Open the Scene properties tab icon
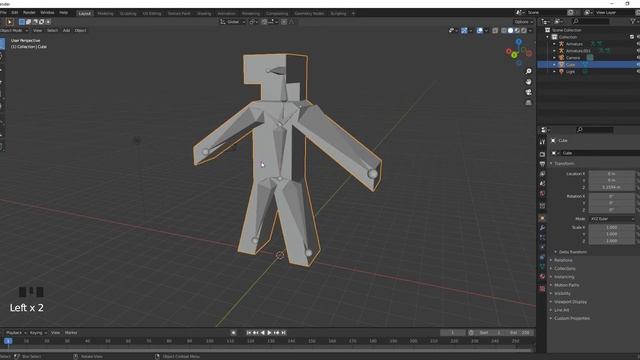 [x=542, y=184]
